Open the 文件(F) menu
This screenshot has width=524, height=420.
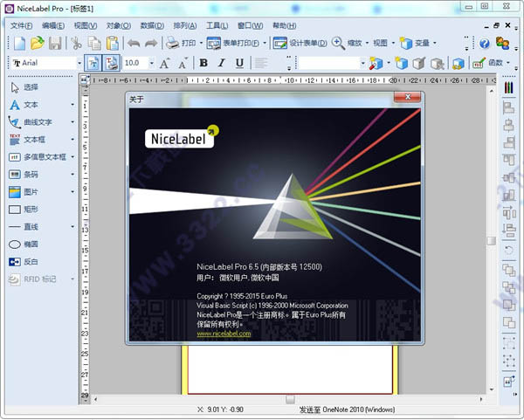(x=21, y=25)
